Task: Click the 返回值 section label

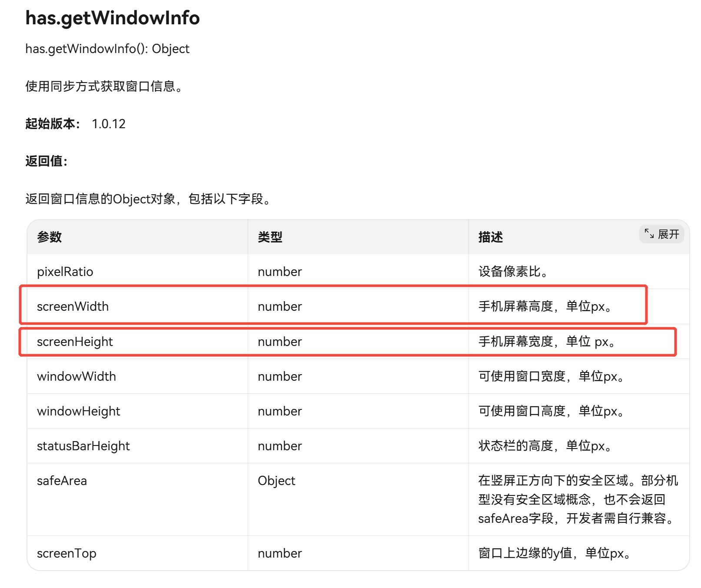Action: pyautogui.click(x=47, y=161)
